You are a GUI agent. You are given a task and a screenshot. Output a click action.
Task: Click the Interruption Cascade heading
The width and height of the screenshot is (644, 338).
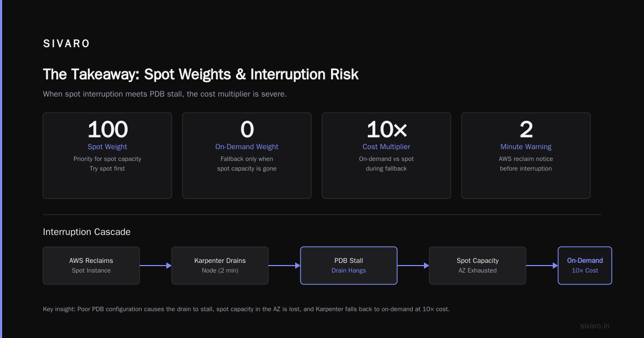coord(86,232)
